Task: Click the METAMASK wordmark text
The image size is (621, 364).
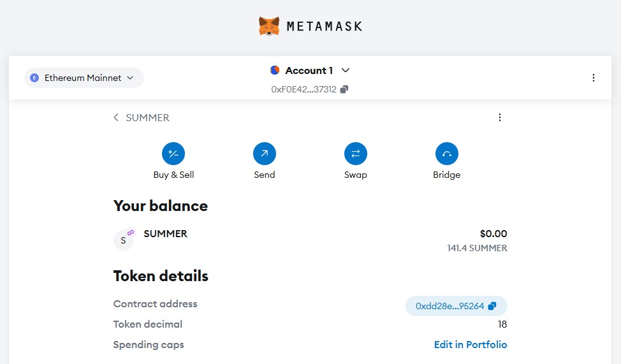Action: (324, 26)
